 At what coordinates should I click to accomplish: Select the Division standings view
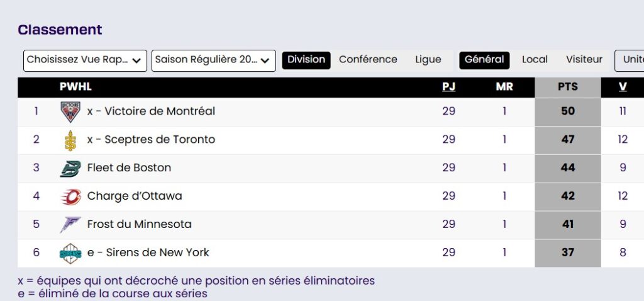306,60
